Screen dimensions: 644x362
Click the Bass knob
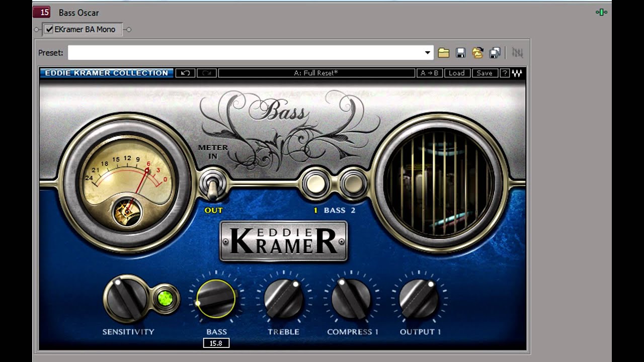216,299
